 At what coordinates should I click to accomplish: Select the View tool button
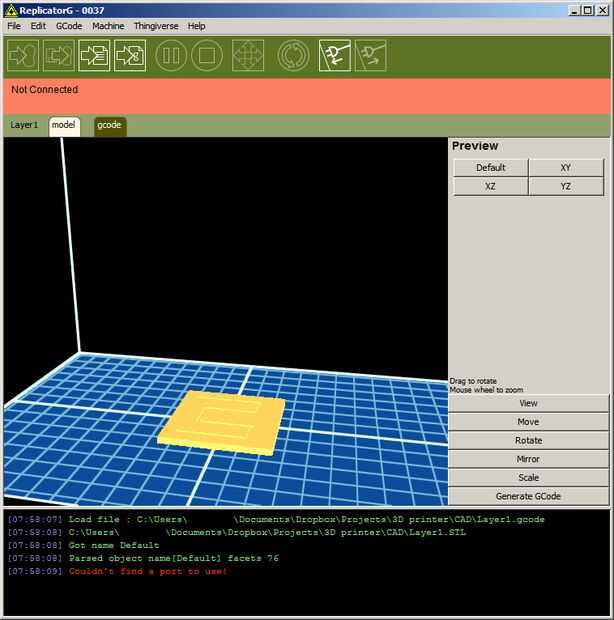point(528,403)
